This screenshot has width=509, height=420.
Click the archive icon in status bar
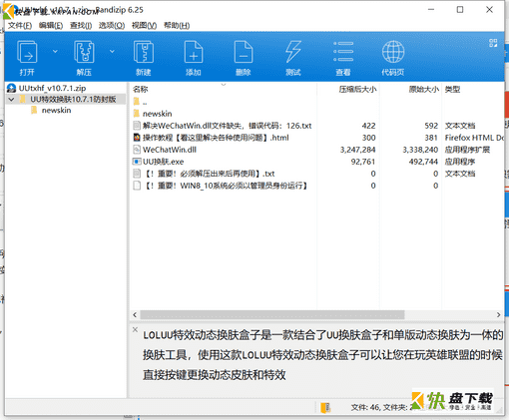click(325, 407)
